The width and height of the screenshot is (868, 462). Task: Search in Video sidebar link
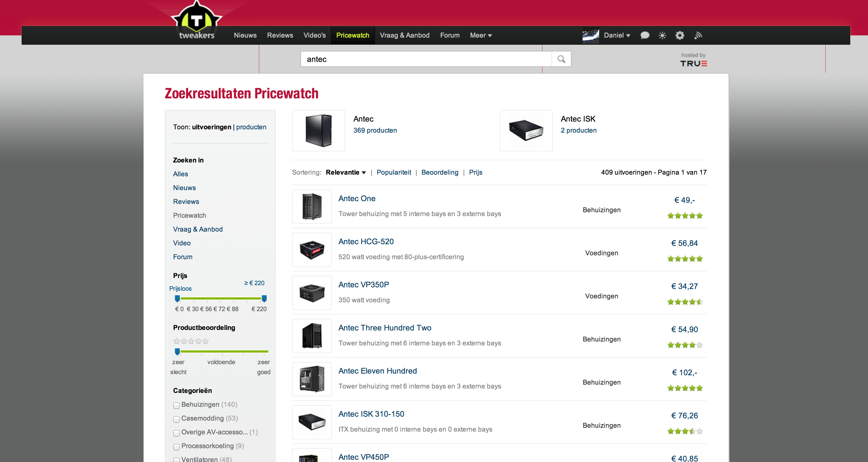[x=182, y=243]
